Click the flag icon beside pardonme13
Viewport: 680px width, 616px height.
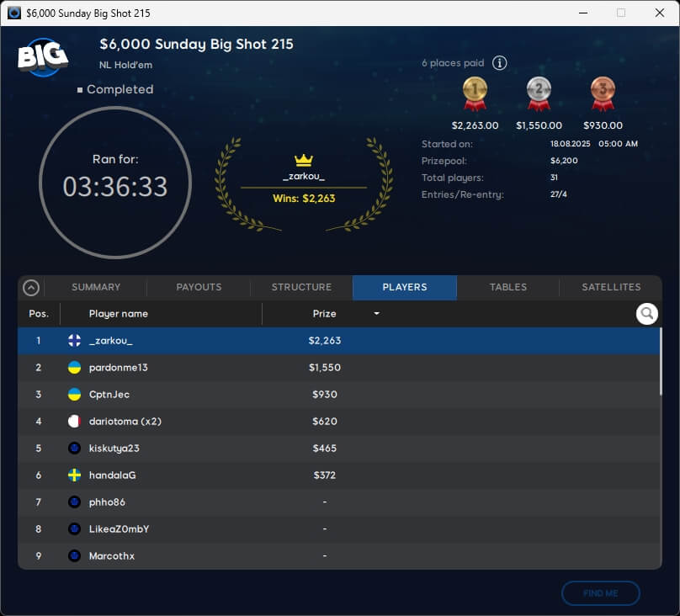(x=74, y=368)
